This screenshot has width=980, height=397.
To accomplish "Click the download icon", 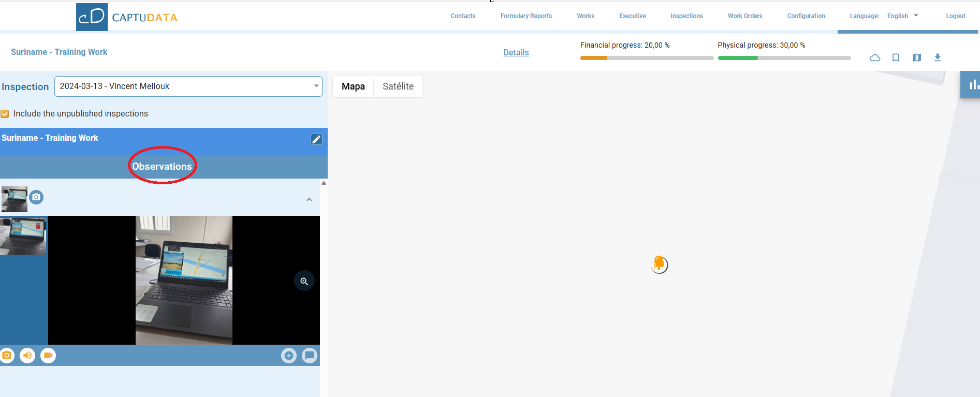I will (938, 57).
